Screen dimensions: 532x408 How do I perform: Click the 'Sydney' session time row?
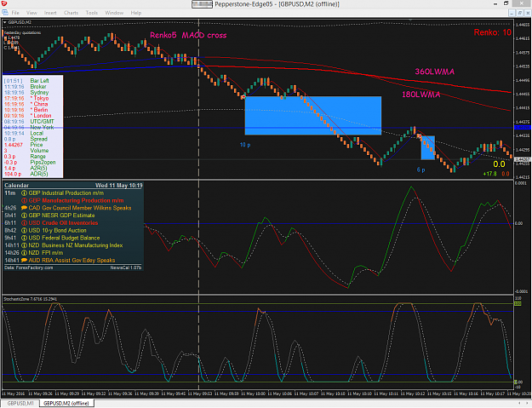(x=33, y=92)
